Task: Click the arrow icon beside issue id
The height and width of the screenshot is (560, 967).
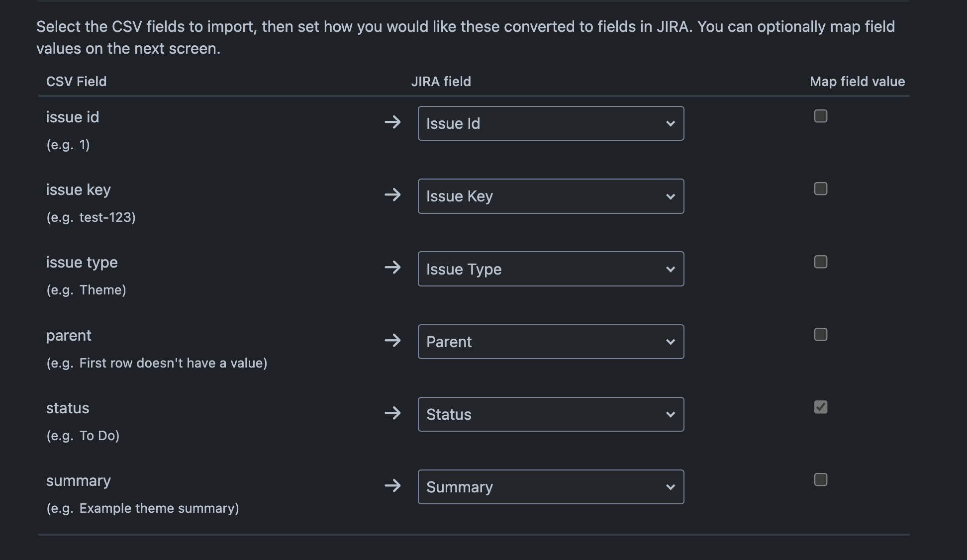Action: 392,122
